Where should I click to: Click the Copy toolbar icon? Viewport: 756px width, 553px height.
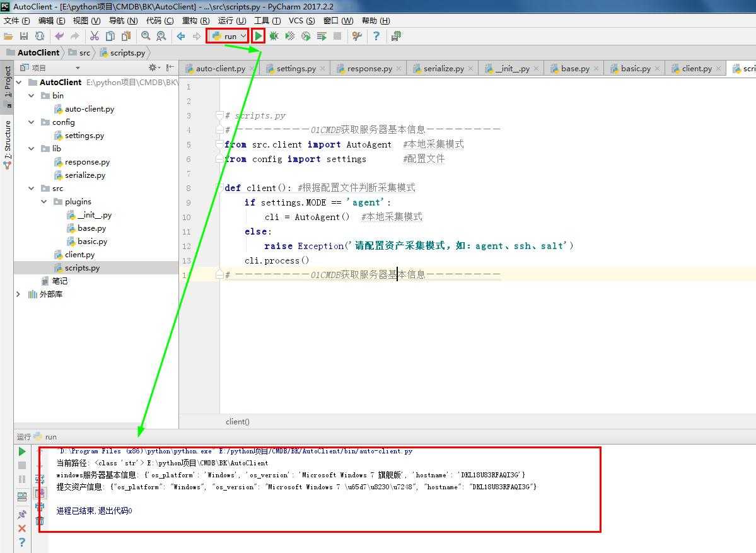click(110, 36)
